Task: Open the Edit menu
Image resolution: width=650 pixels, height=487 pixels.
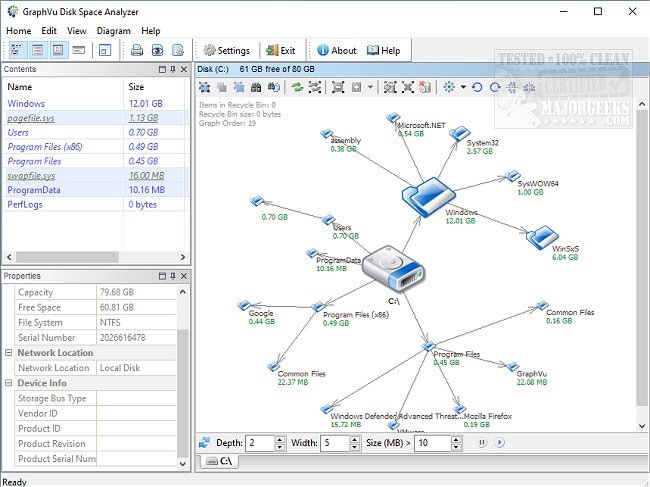Action: click(49, 31)
